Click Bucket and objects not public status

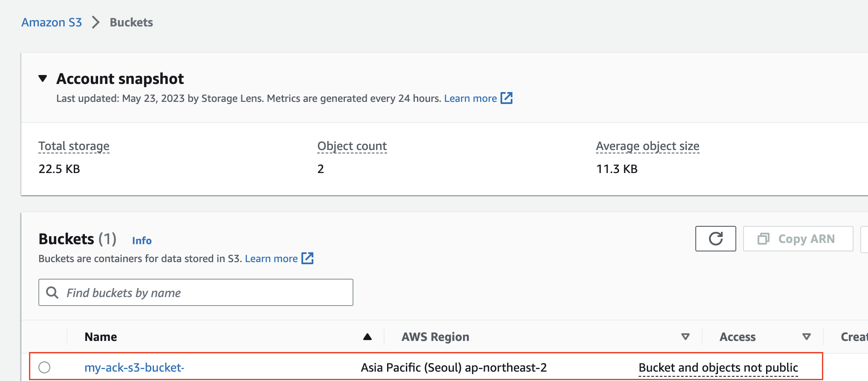click(718, 368)
